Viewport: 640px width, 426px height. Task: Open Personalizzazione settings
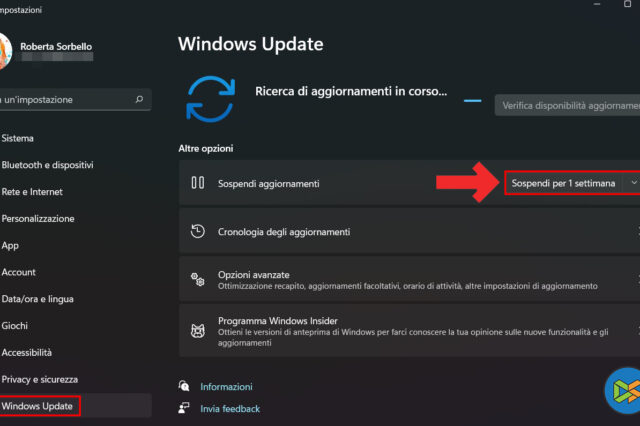(38, 218)
